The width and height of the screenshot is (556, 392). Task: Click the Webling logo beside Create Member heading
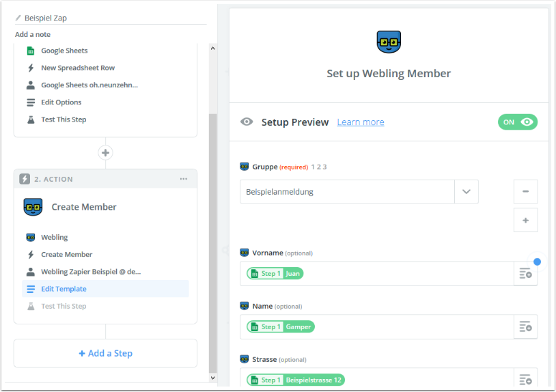(x=33, y=207)
